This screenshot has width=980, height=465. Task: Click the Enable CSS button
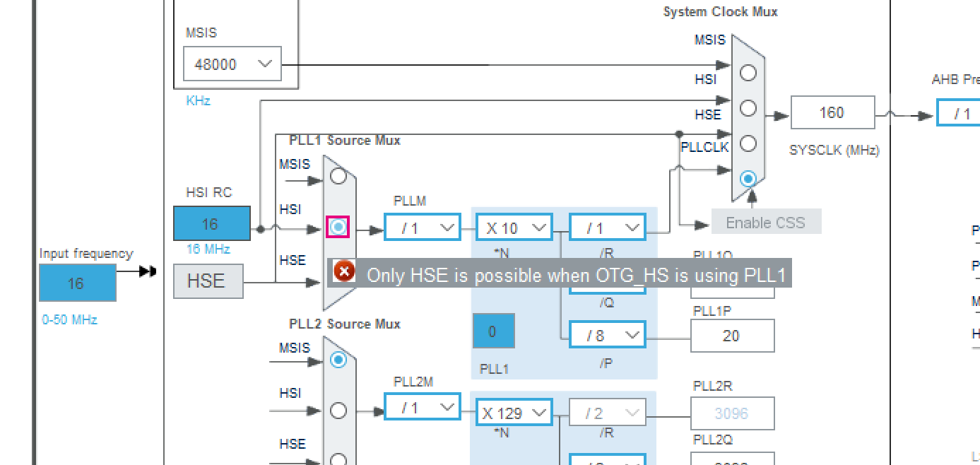click(x=766, y=222)
